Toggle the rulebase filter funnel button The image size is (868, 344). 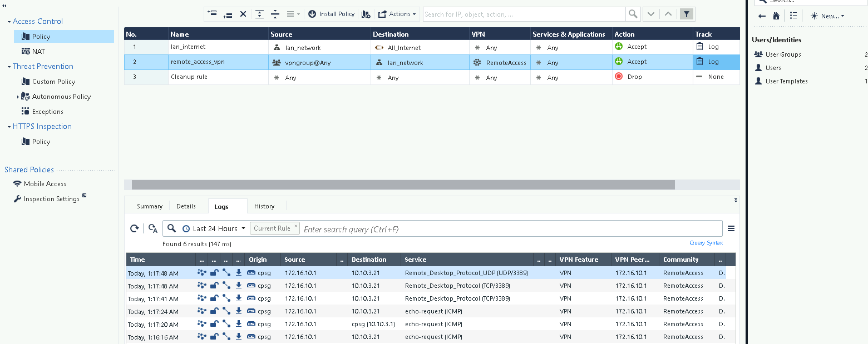687,14
